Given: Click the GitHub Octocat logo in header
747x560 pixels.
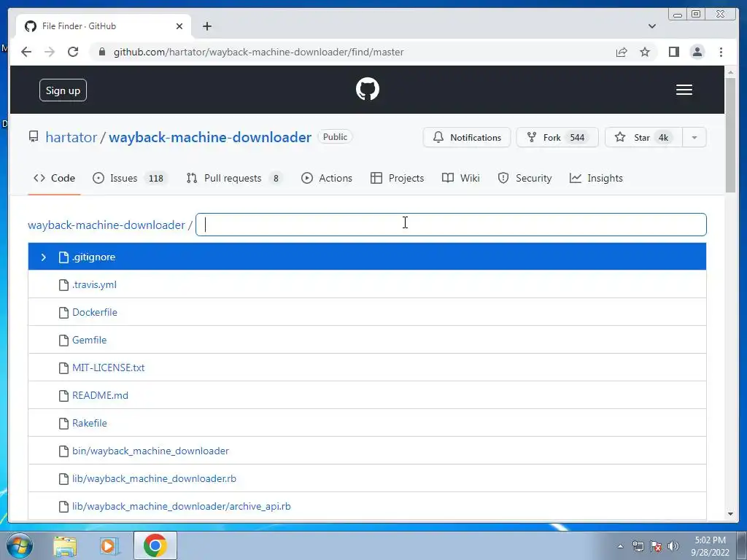Looking at the screenshot, I should [368, 89].
